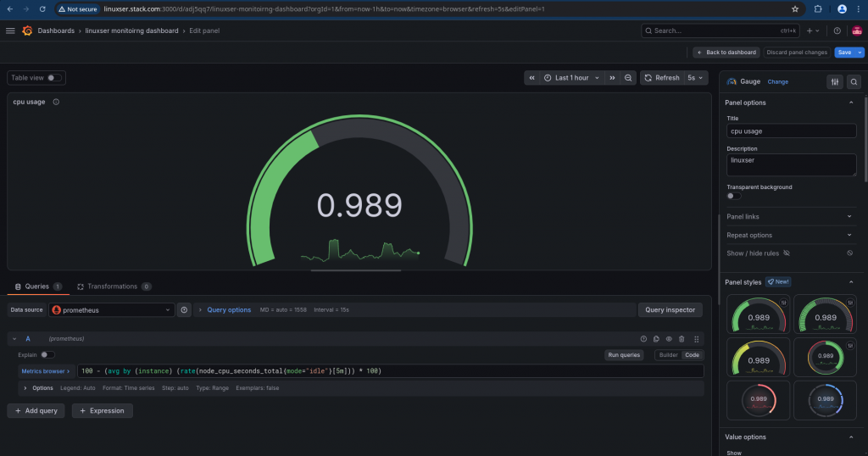Open the Metrics browser
868x456 pixels.
click(x=46, y=371)
